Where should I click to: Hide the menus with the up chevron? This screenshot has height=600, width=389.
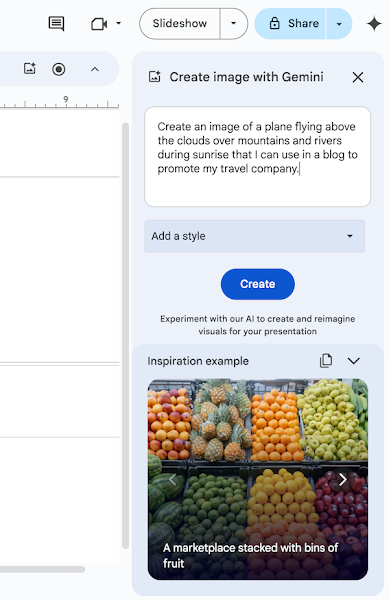click(x=95, y=69)
